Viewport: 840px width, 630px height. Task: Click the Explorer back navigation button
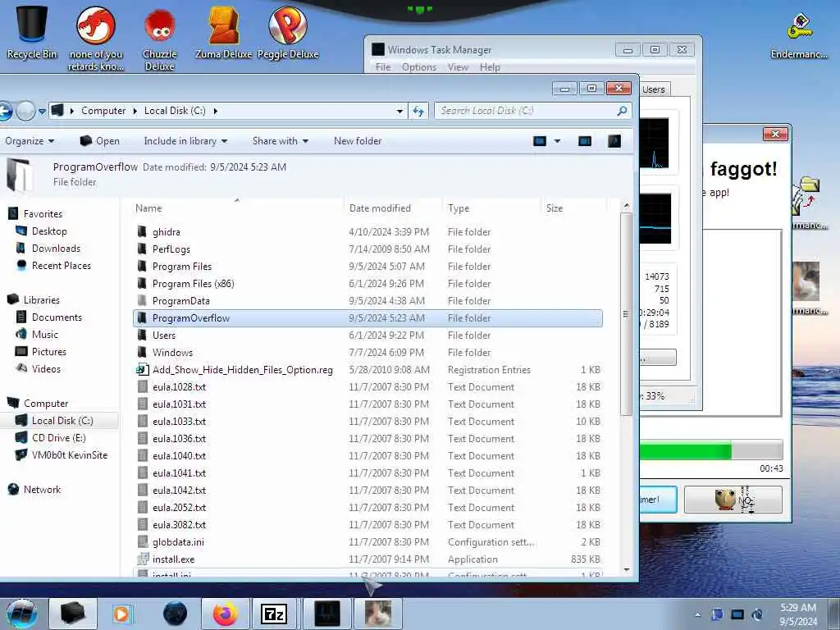pos(4,111)
